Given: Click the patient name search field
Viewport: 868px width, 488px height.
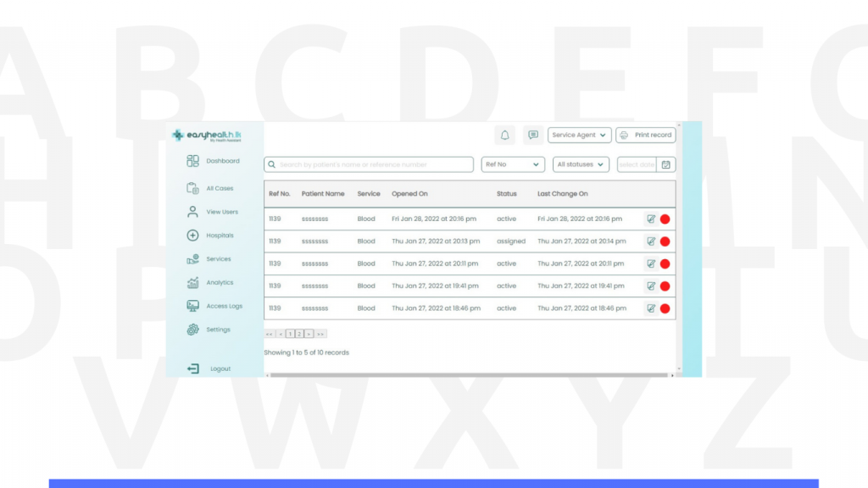Looking at the screenshot, I should [x=369, y=164].
